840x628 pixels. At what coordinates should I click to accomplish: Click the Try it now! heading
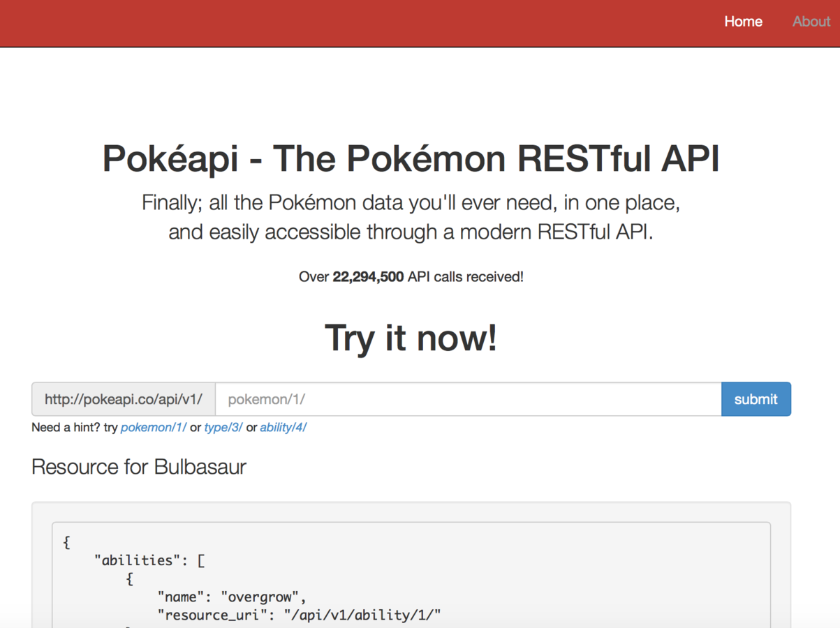coord(411,338)
